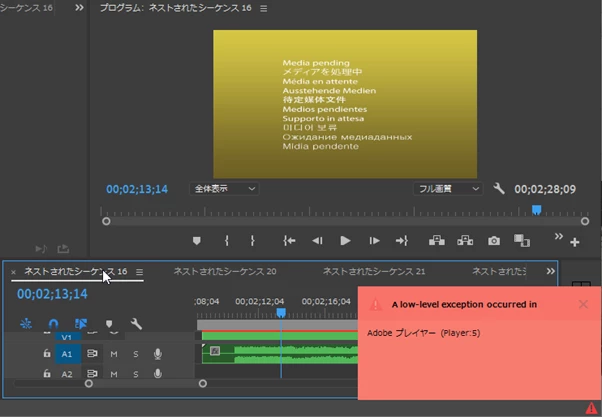
Task: Open the timeline panel menu for シーケンス 16
Action: (139, 272)
